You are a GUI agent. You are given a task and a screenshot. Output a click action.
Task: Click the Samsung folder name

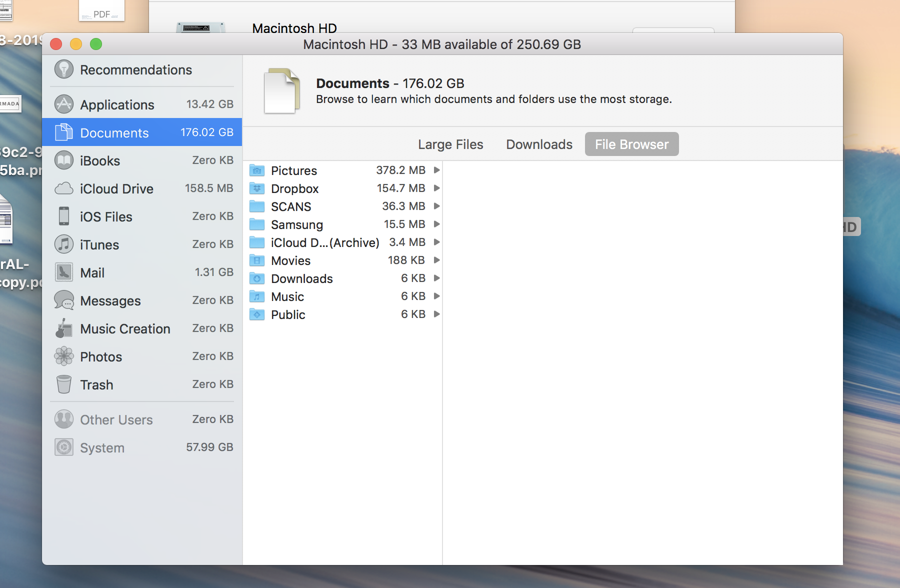(297, 224)
